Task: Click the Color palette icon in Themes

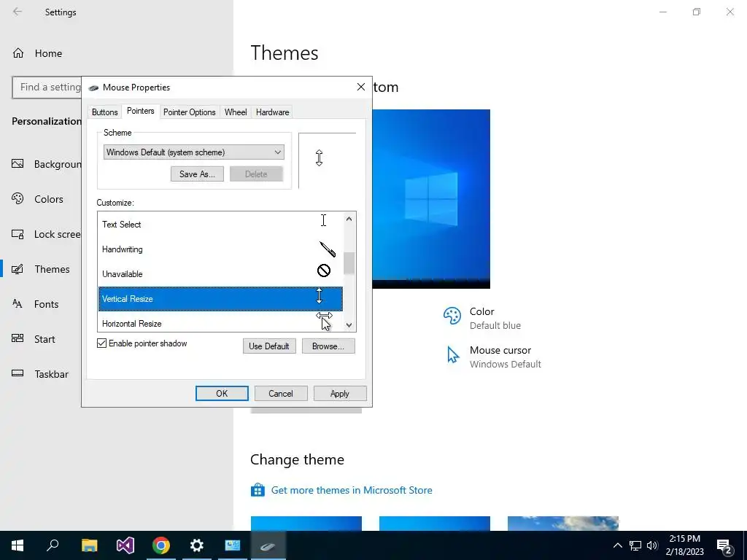Action: click(452, 316)
